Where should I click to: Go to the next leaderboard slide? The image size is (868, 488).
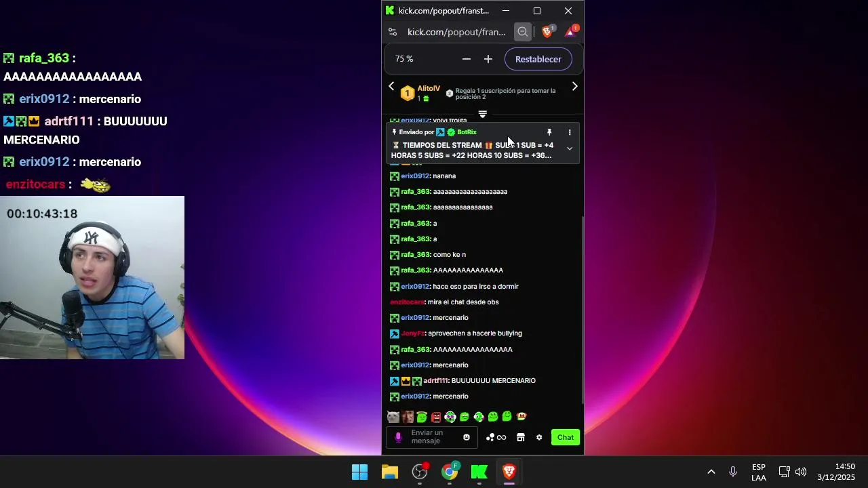574,86
